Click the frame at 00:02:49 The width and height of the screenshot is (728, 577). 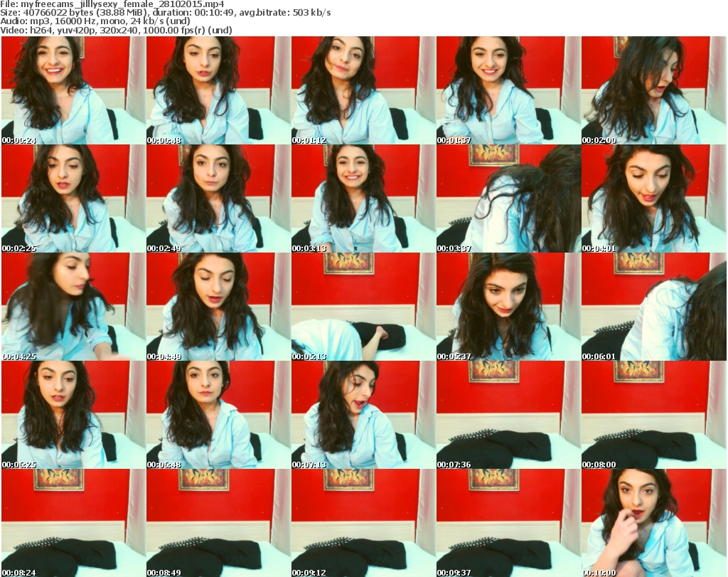coord(219,198)
